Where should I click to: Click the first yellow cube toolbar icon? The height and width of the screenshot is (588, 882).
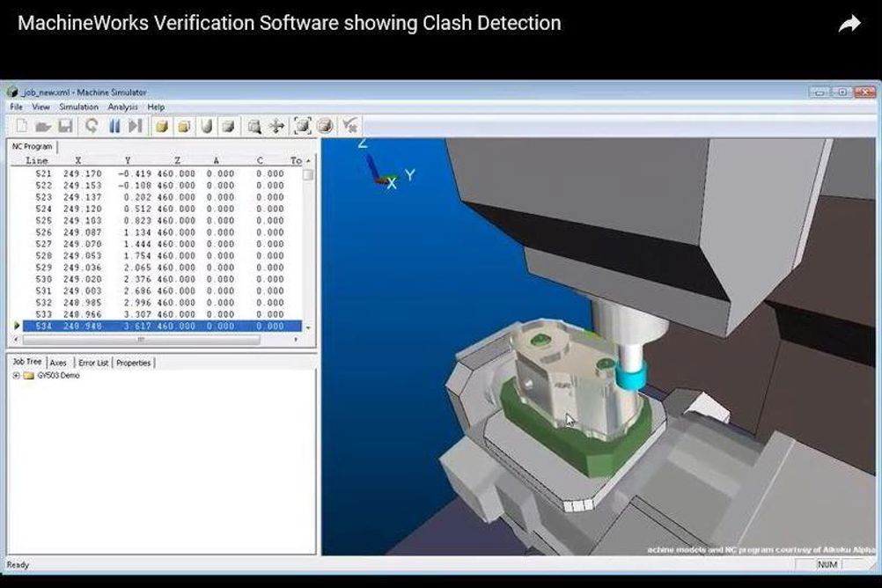click(x=162, y=127)
